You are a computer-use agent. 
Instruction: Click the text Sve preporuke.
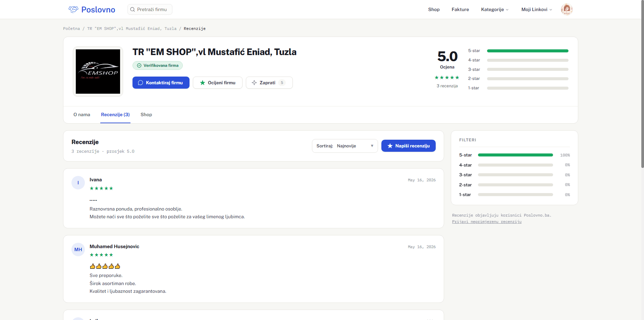106,275
